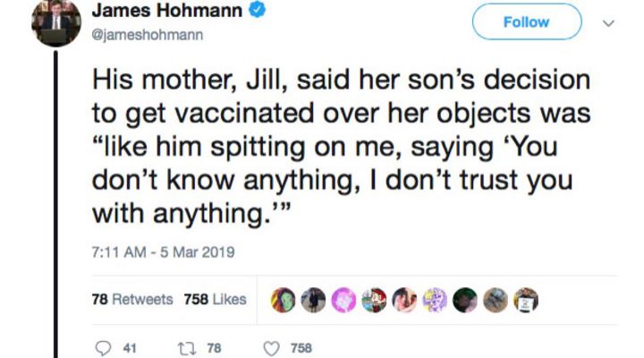Click the 7:11 AM - 5 Mar 2019 timestamp
This screenshot has height=358, width=644.
coord(163,252)
